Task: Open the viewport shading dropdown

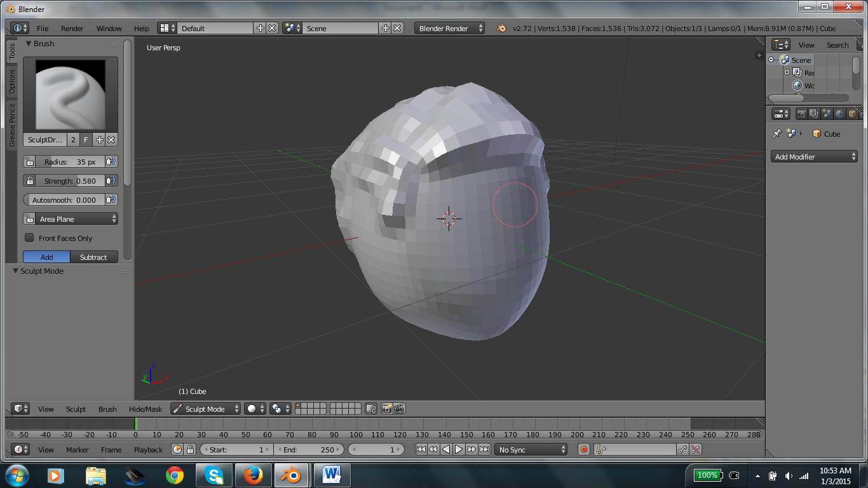Action: click(255, 409)
